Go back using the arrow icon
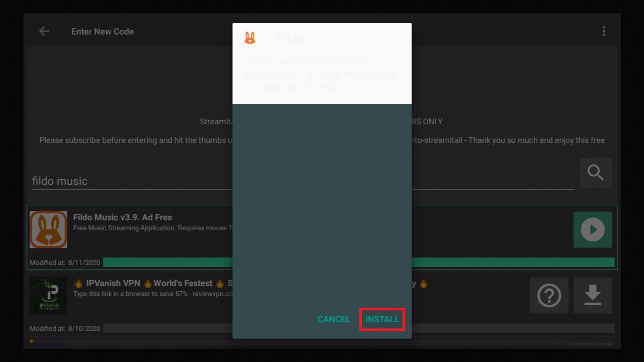This screenshot has width=644, height=362. click(x=44, y=31)
